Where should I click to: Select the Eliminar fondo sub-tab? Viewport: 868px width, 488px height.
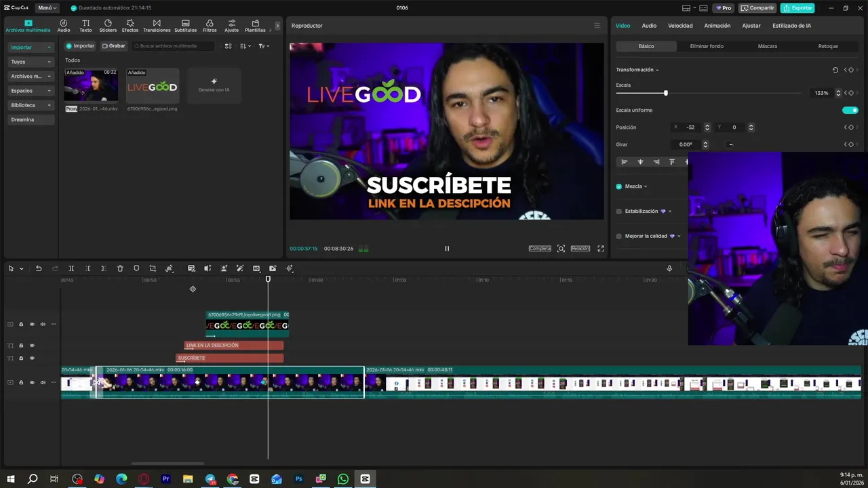coord(707,46)
